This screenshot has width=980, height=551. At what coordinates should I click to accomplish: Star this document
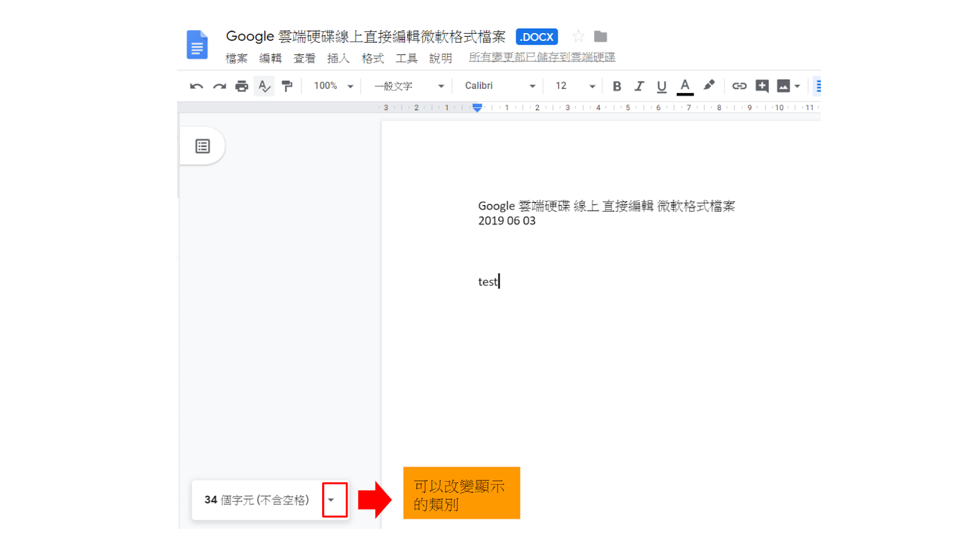coord(578,37)
